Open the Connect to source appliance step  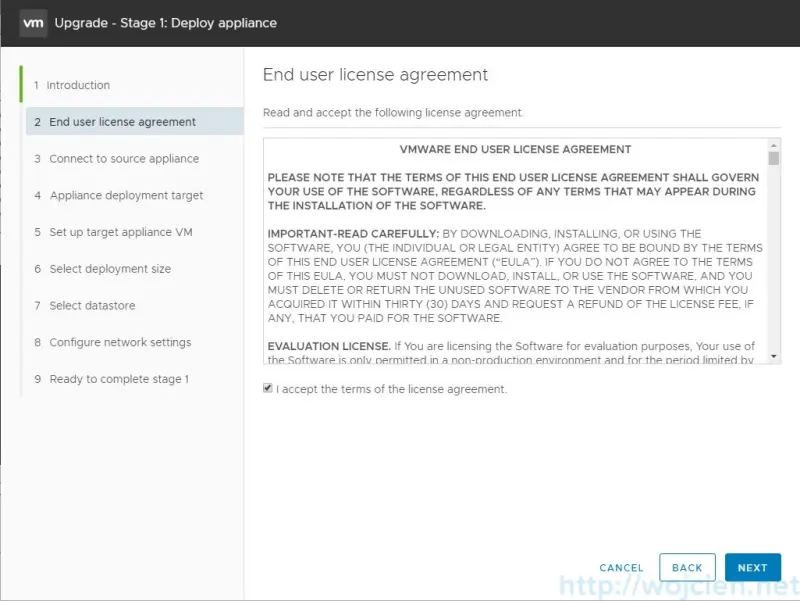123,158
